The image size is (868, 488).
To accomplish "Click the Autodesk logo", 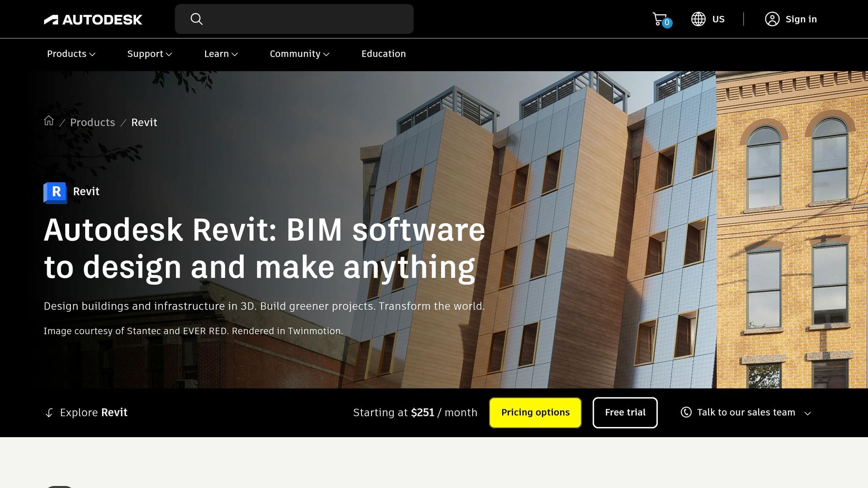I will (93, 19).
